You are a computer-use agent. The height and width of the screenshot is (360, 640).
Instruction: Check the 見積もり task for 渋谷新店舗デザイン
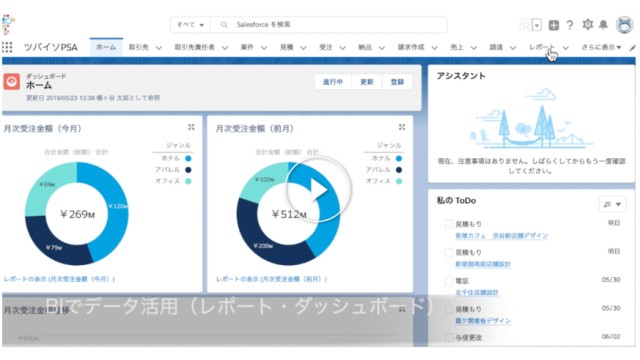[449, 224]
